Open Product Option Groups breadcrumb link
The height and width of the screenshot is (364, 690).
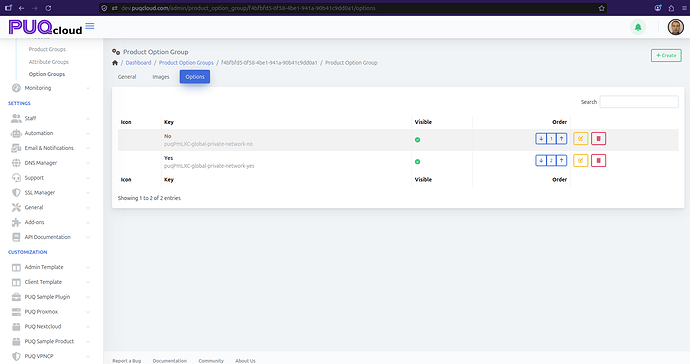click(x=186, y=63)
